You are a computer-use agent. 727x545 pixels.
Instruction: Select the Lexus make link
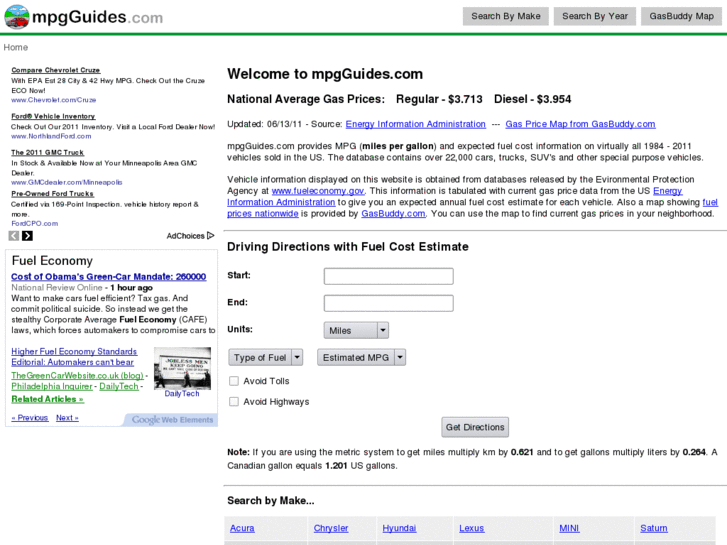[x=472, y=528]
